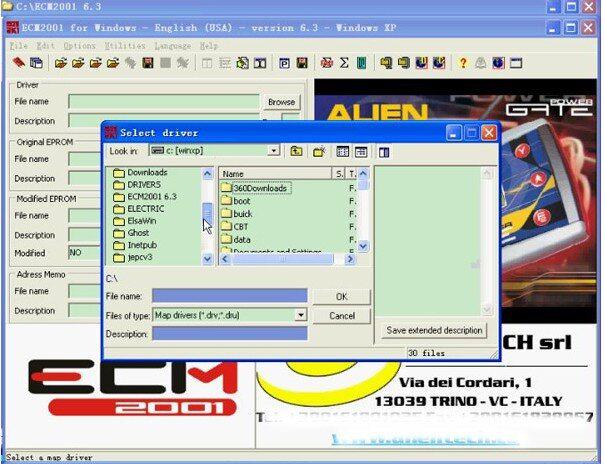Screen dimensions: 605x464
Task: Click the Description input in dialog
Action: tap(230, 334)
